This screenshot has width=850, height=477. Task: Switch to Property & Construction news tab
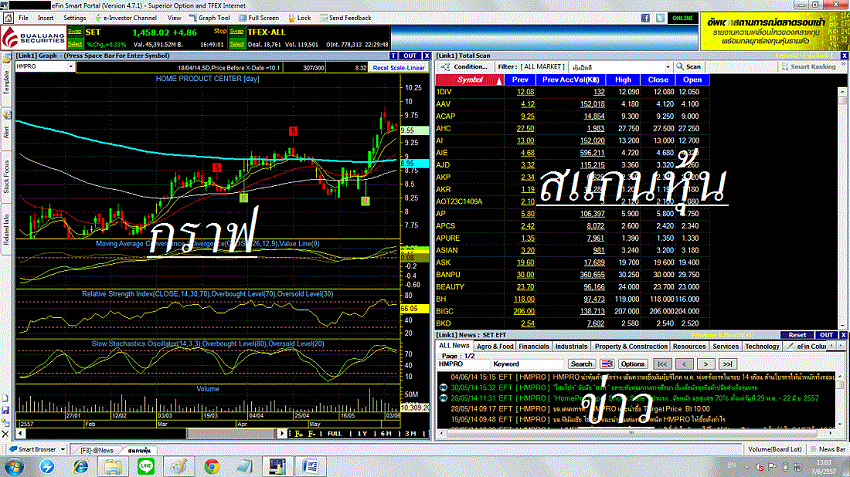(631, 346)
